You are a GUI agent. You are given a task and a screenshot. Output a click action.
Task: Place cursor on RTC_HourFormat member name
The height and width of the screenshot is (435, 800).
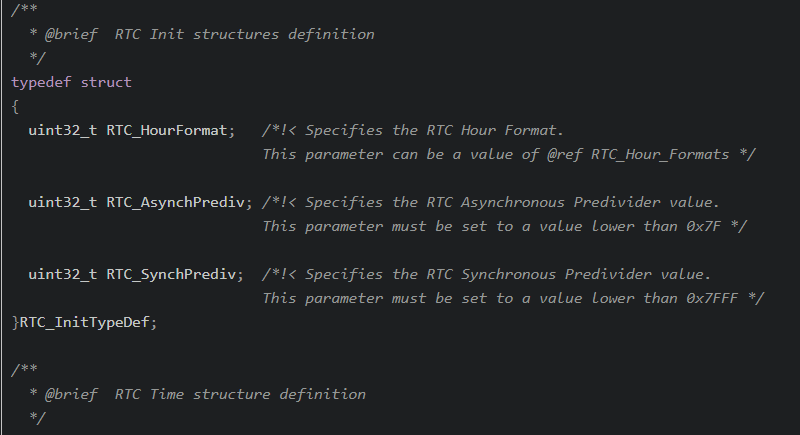pos(167,131)
